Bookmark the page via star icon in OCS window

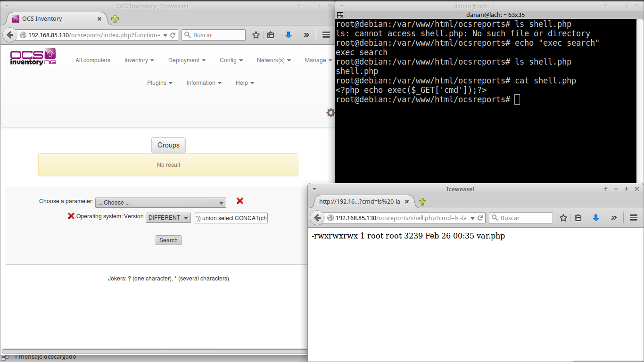256,35
